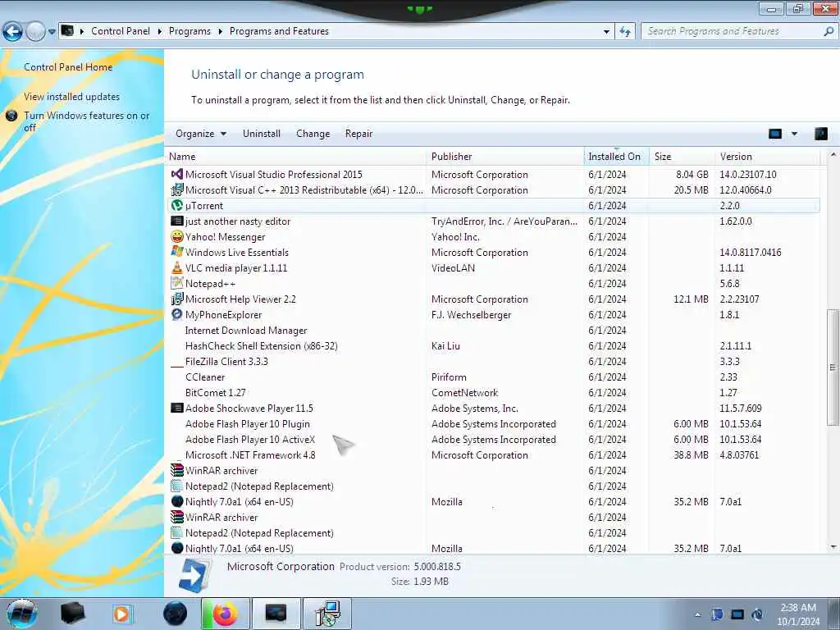Expand the arrow after Programs in the breadcrumb
This screenshot has height=630, width=840.
tap(220, 32)
